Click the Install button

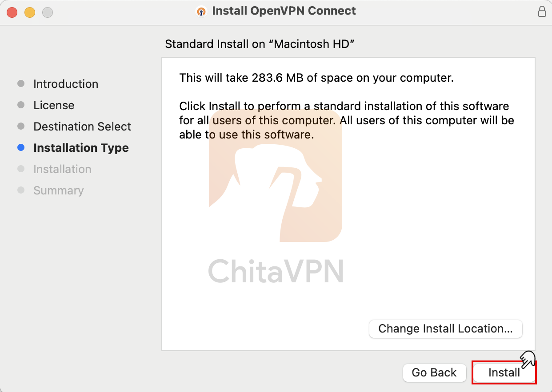pyautogui.click(x=504, y=372)
